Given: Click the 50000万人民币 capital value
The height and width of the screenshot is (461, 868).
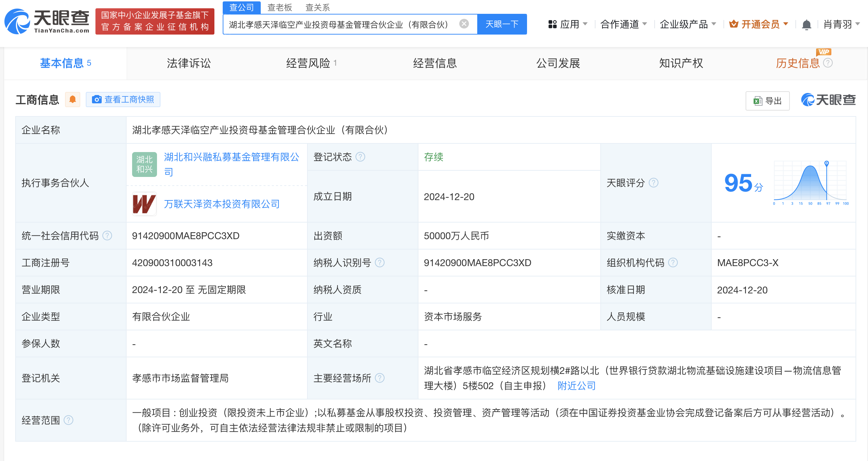Looking at the screenshot, I should pyautogui.click(x=456, y=236).
